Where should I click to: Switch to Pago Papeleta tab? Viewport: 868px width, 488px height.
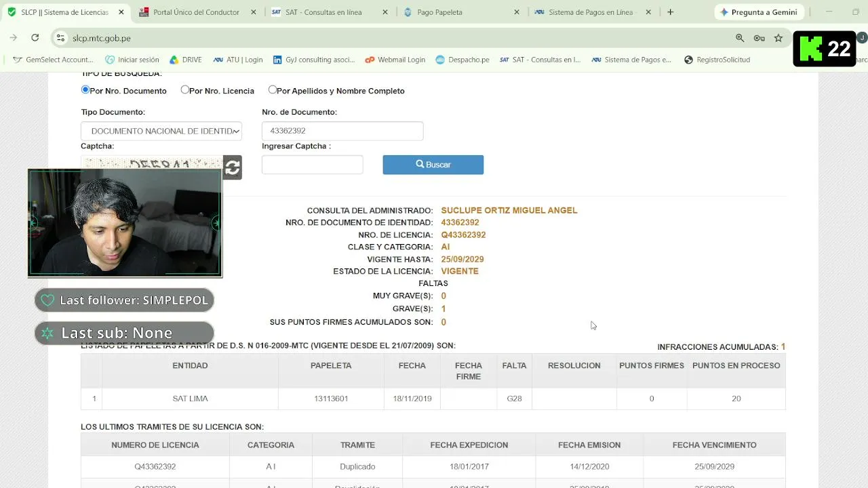click(460, 12)
